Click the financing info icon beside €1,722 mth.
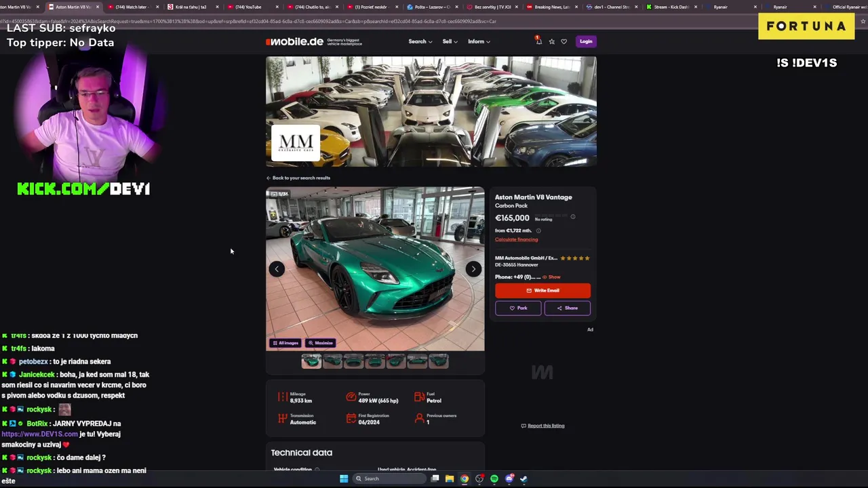 (x=538, y=230)
